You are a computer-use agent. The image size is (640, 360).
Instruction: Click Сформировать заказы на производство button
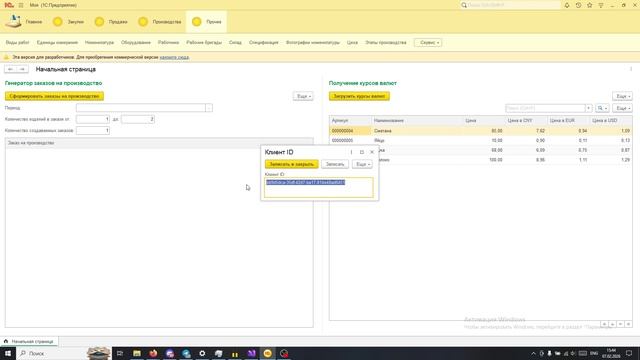pos(54,96)
